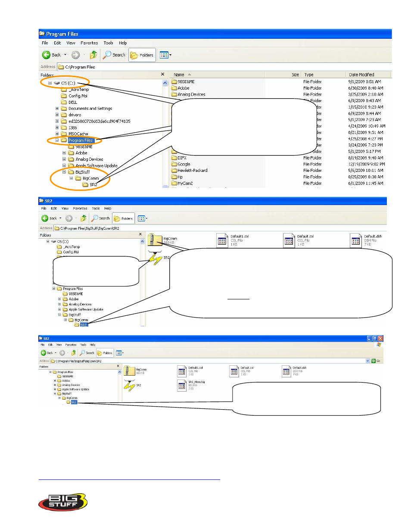This screenshot has width=411, height=532.
Task: Expand drivers folder tree node
Action: pos(57,115)
